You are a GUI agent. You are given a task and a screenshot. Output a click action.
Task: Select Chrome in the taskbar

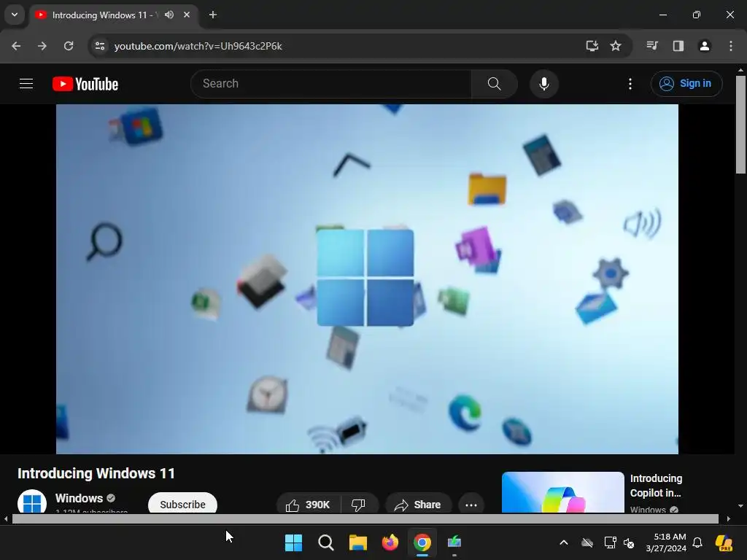[422, 542]
